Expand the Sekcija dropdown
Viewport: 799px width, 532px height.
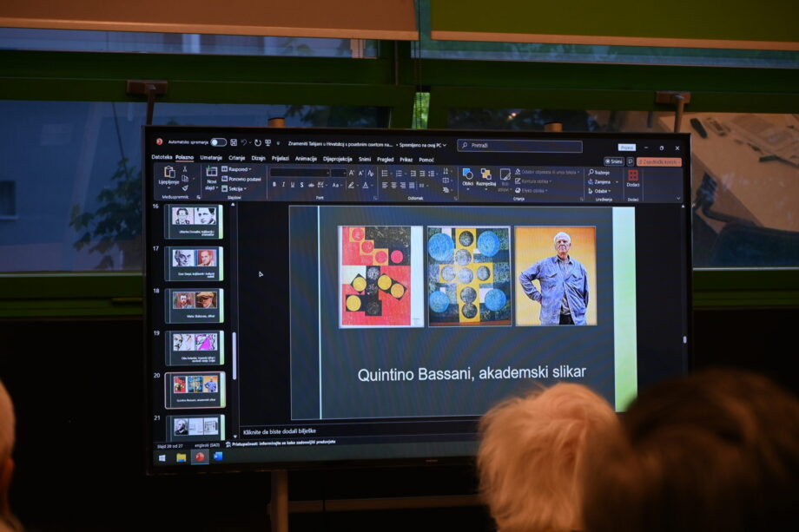(234, 189)
